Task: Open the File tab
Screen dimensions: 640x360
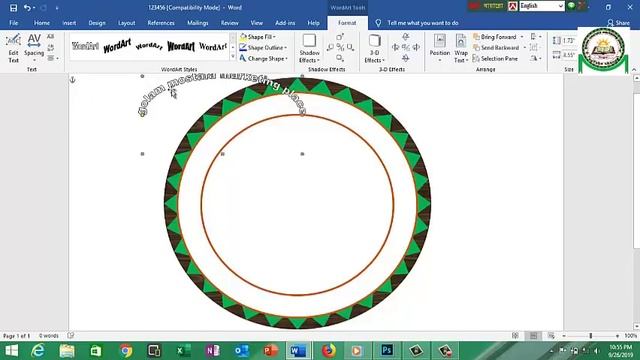Action: pos(13,23)
